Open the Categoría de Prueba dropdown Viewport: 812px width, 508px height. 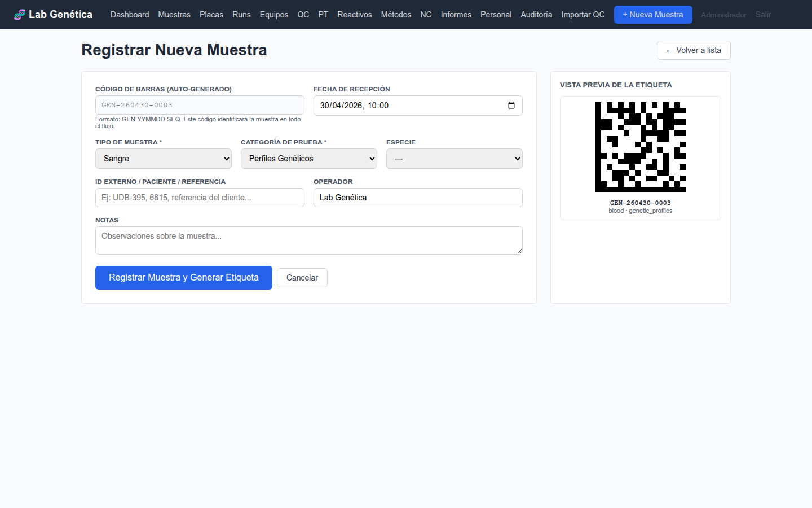point(309,159)
